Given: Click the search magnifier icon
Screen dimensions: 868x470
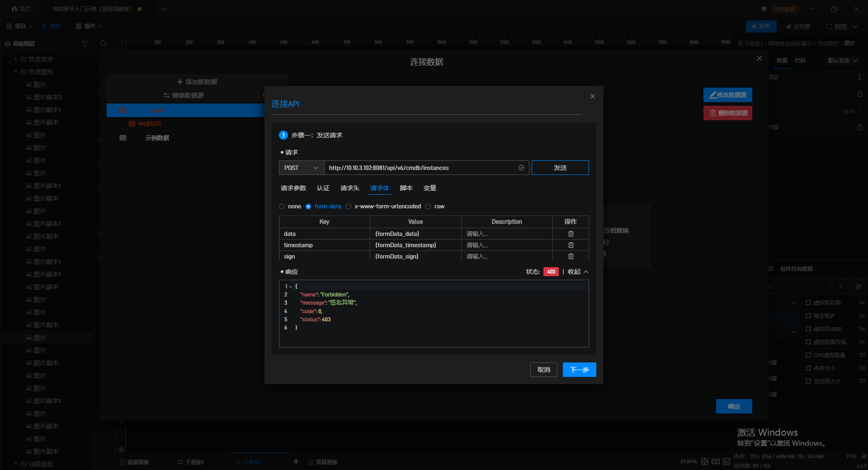Looking at the screenshot, I should tap(104, 44).
